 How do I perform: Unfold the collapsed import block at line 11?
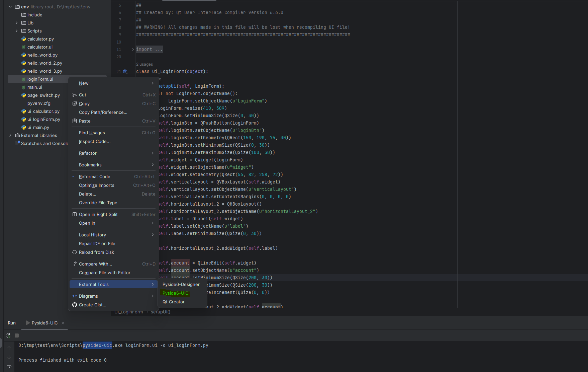click(133, 50)
